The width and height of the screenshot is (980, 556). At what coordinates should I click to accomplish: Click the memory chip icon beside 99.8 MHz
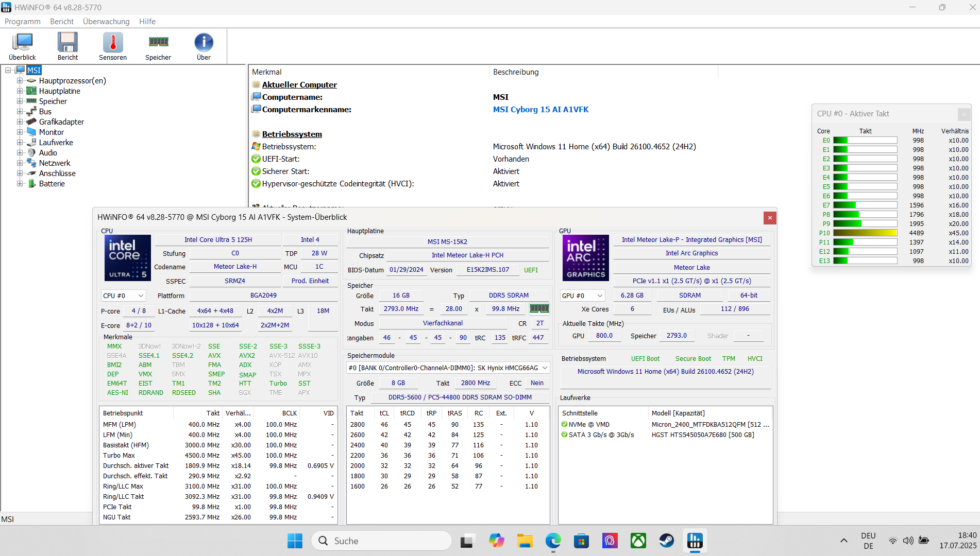pyautogui.click(x=539, y=308)
